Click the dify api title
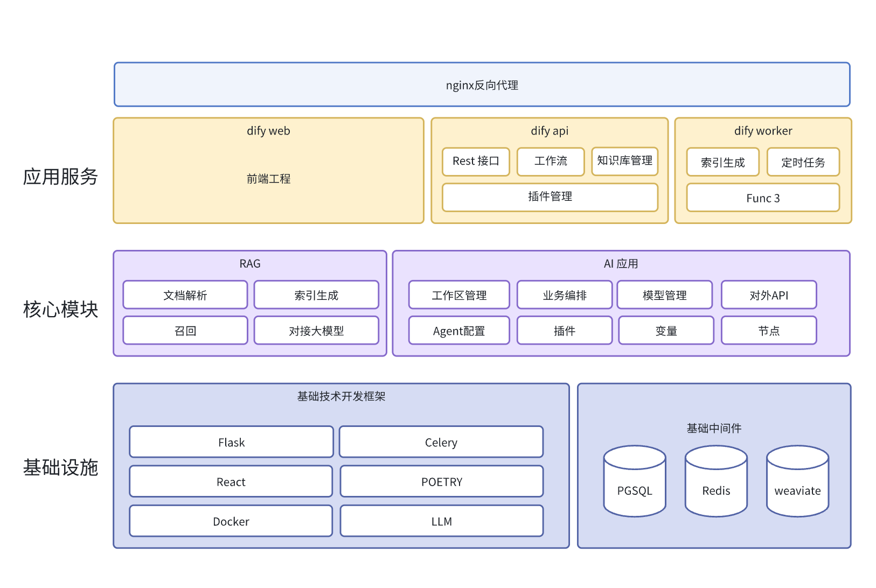 coord(550,131)
